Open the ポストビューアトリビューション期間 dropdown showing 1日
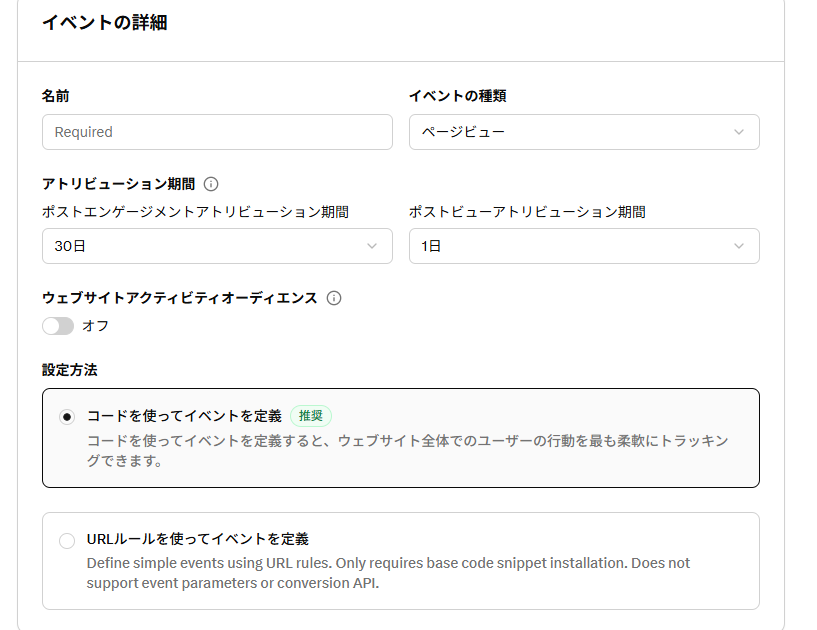Screen dimensions: 817x630 570,246
